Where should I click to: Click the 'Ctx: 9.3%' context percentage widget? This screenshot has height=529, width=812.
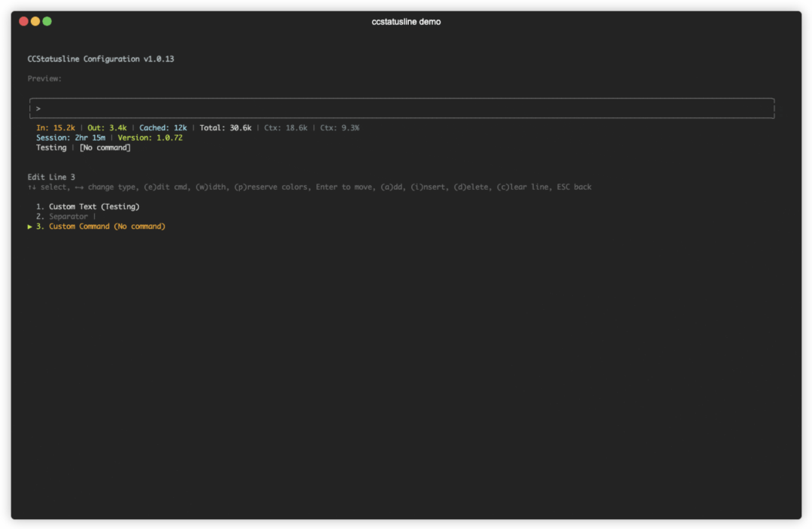click(x=340, y=128)
